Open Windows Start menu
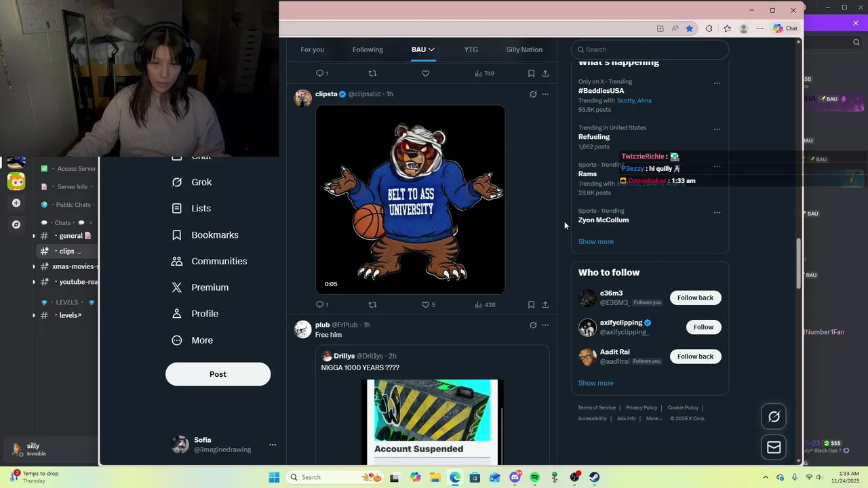868x488 pixels. point(274,477)
